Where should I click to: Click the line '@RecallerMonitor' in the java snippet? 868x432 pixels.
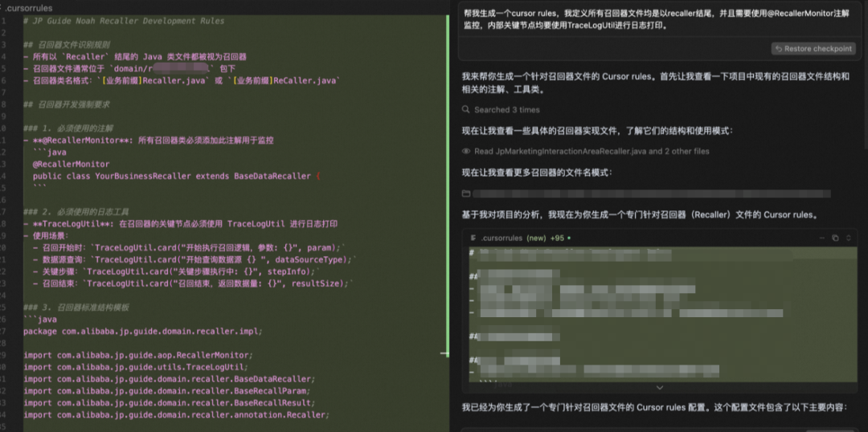coord(71,165)
